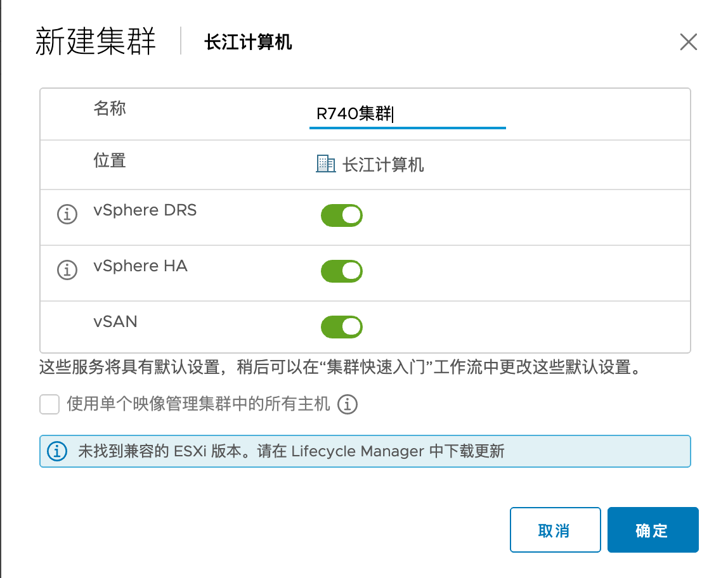Click the vSphere DRS label

pos(145,210)
